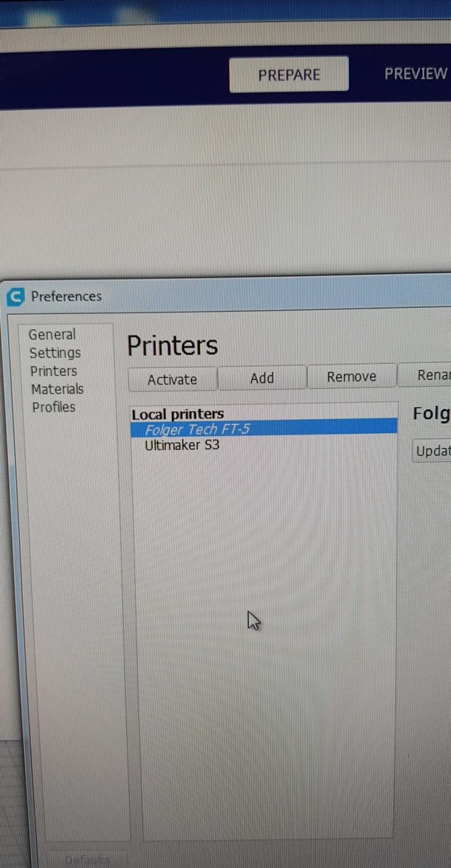Click the Activate printer button
This screenshot has height=868, width=451.
tap(172, 380)
